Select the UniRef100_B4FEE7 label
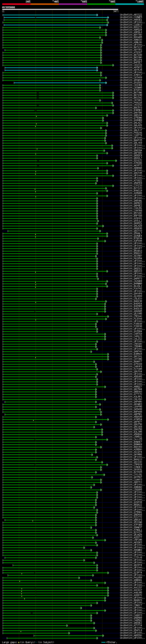This screenshot has width=146, height=644. pos(131,63)
